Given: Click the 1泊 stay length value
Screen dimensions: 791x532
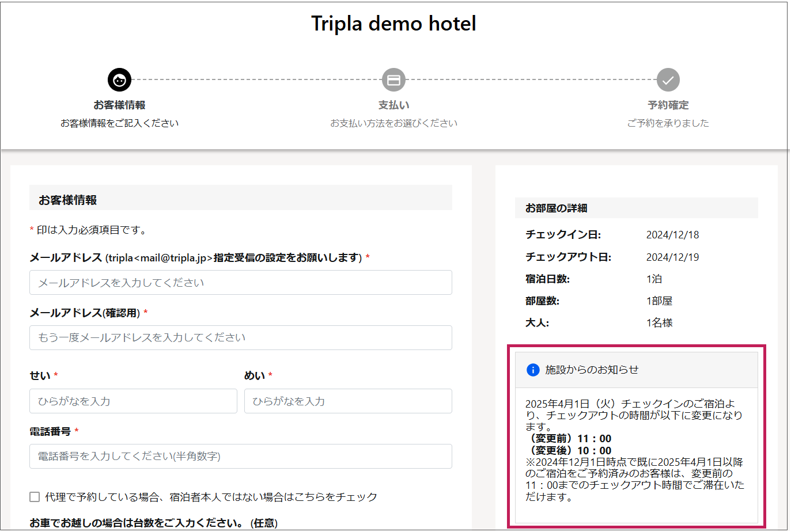Looking at the screenshot, I should 654,279.
